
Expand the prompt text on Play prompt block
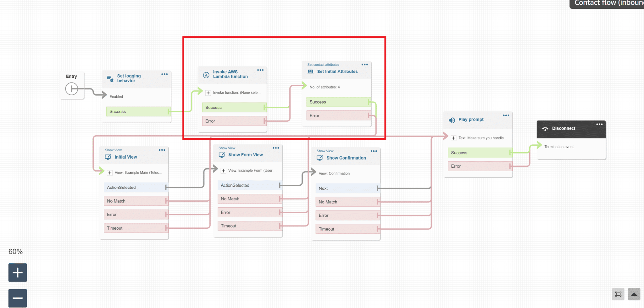point(454,138)
